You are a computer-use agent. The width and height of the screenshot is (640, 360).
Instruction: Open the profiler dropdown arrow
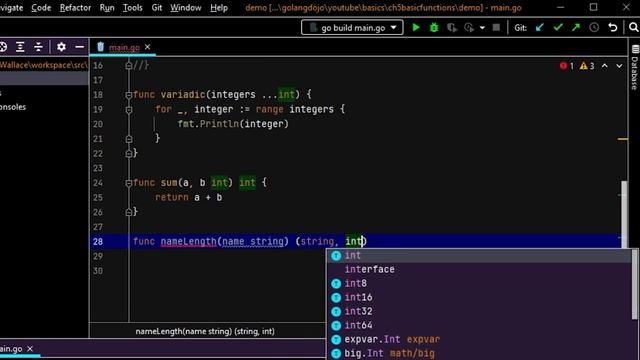(x=482, y=28)
